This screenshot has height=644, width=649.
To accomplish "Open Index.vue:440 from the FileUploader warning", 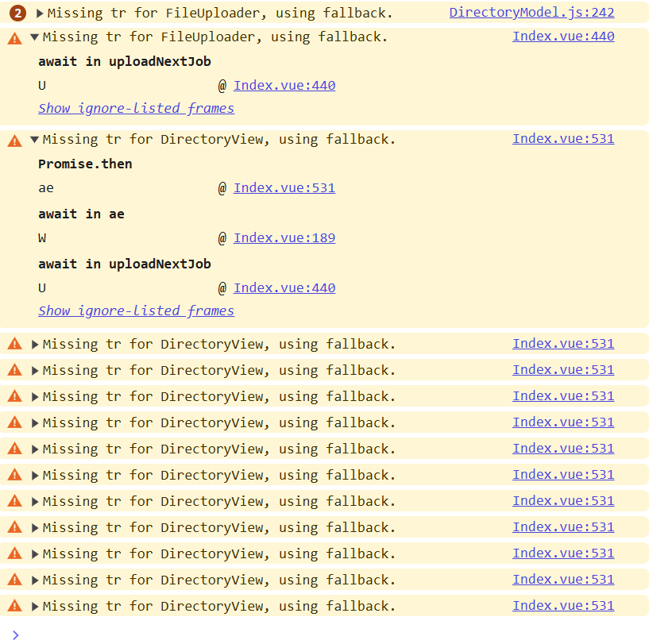I will click(563, 36).
